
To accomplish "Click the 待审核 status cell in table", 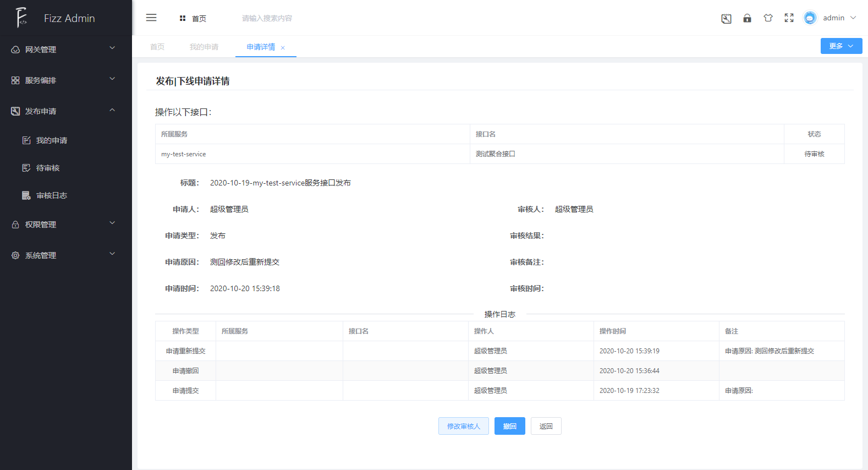I will click(814, 154).
